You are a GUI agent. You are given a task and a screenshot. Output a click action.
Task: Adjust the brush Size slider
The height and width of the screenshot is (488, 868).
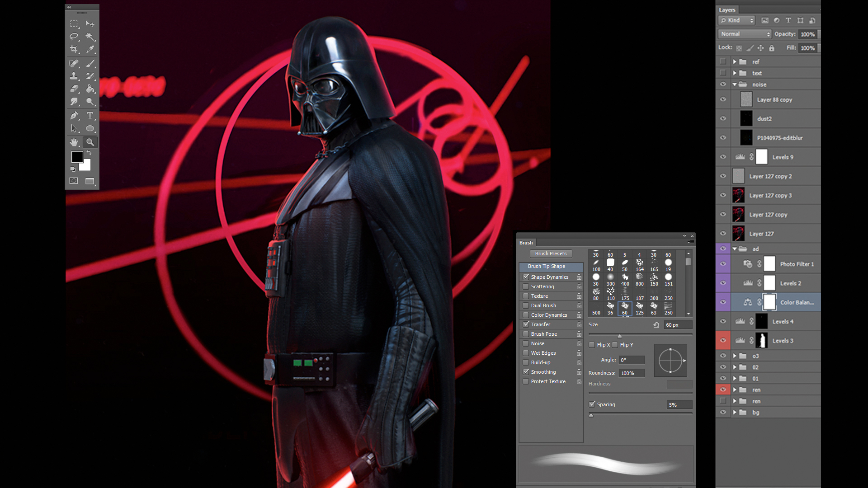(619, 335)
